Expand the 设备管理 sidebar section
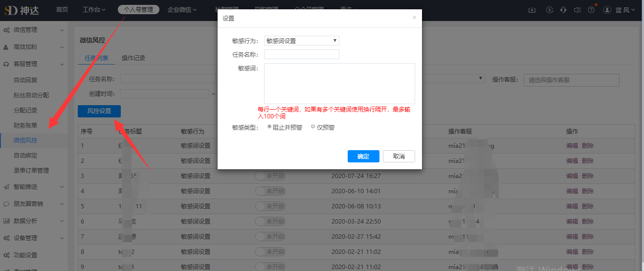Screen dimensions: 644x271 pos(62,238)
